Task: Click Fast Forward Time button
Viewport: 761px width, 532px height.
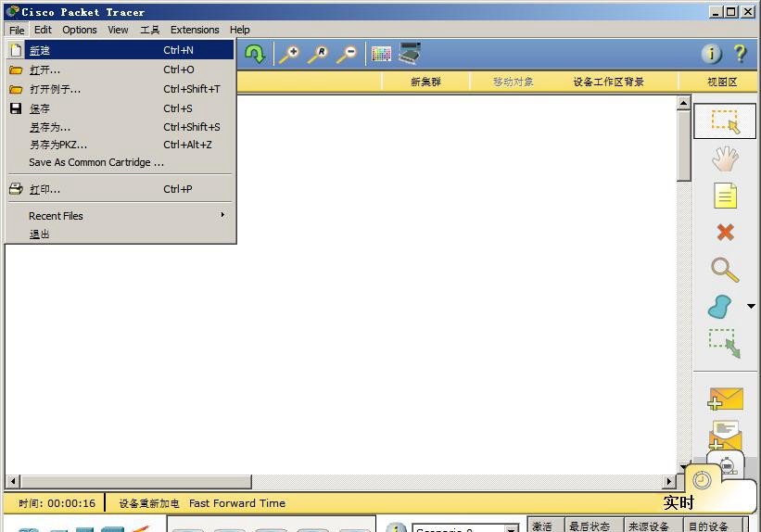Action: (237, 503)
